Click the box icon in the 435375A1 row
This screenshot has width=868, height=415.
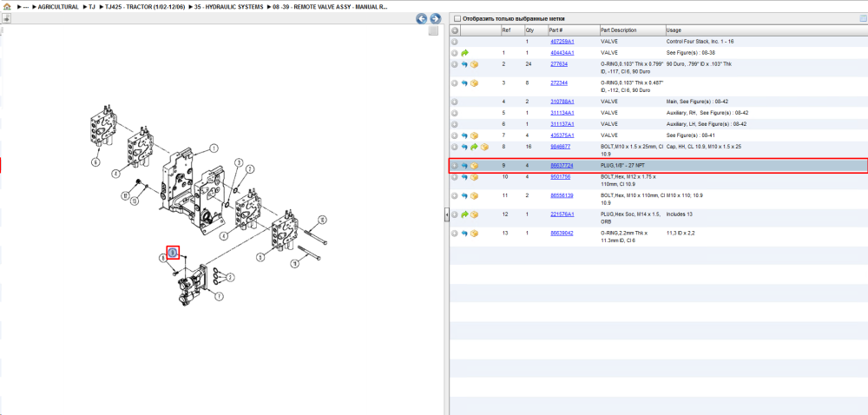tap(475, 135)
